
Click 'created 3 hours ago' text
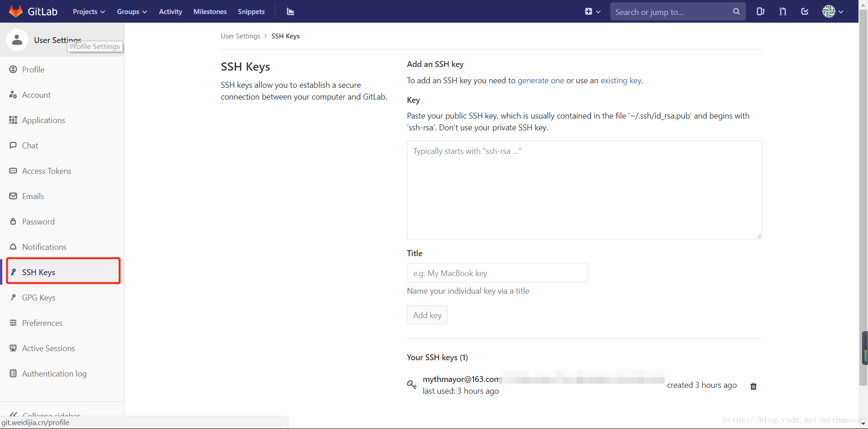702,385
